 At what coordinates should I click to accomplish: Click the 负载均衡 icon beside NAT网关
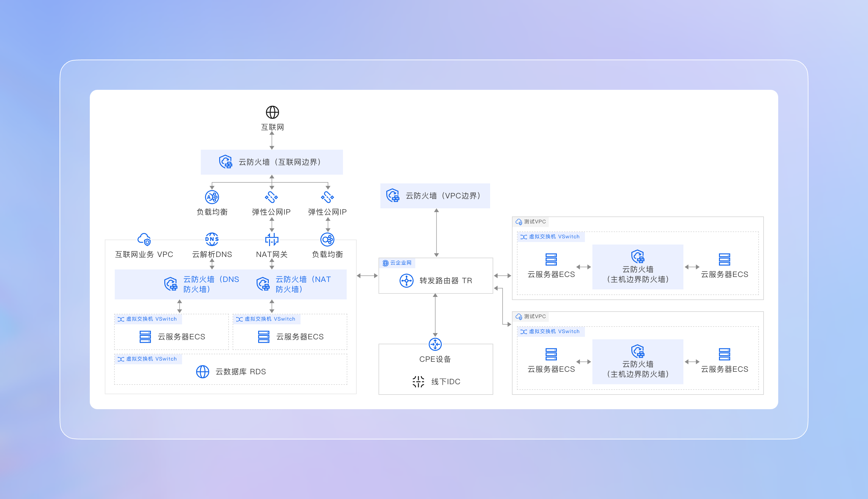click(x=327, y=239)
